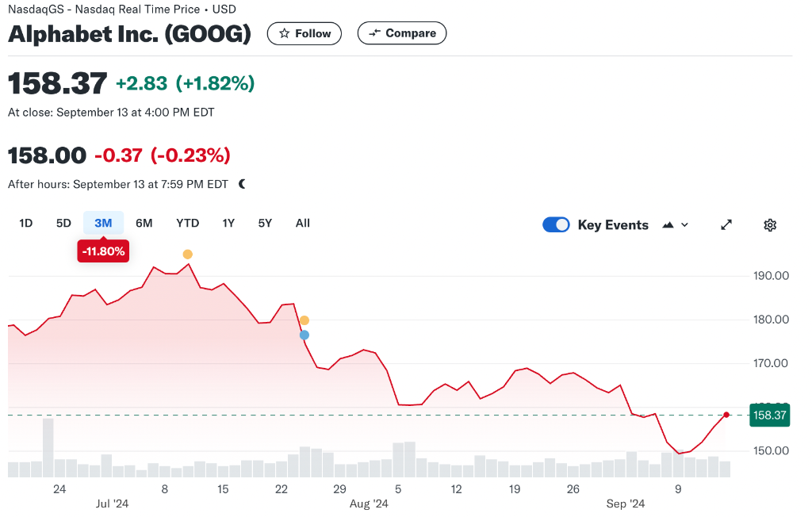This screenshot has height=517, width=812.
Task: Click the mountain chart type icon
Action: tap(668, 225)
